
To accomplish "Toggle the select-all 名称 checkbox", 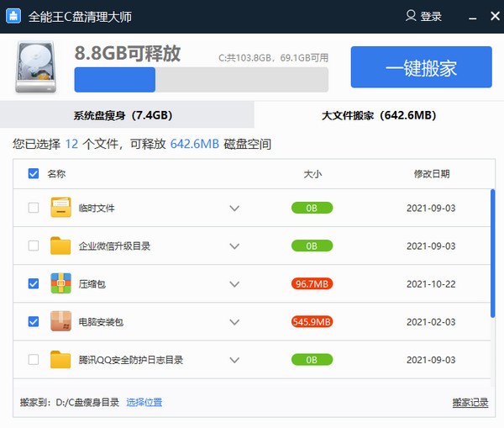I will point(34,173).
